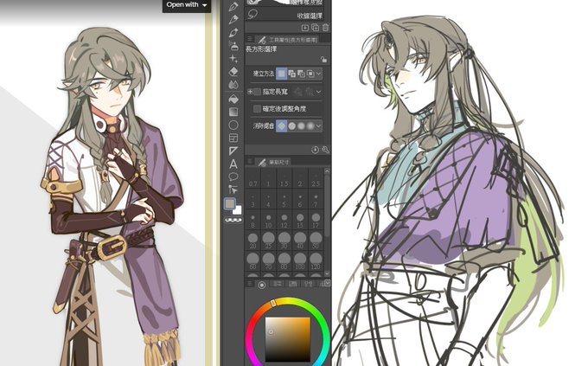Viewport: 588px width, 366px height.
Task: Select intersect selection mode
Action: point(310,74)
